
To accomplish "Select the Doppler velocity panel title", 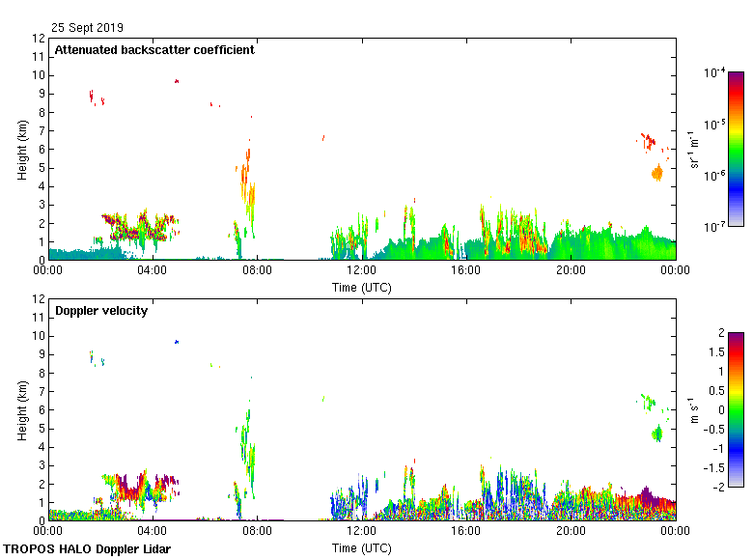I will pyautogui.click(x=101, y=311).
